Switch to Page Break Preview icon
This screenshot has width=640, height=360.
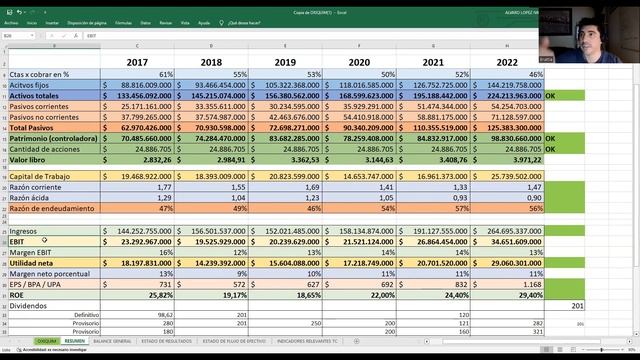coord(573,350)
